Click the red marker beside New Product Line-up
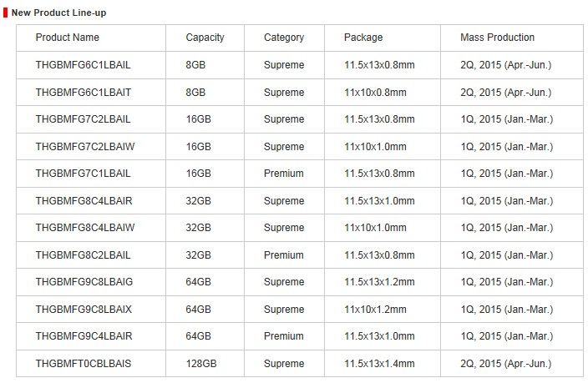Screen dimensions: 588x383 click(5, 13)
